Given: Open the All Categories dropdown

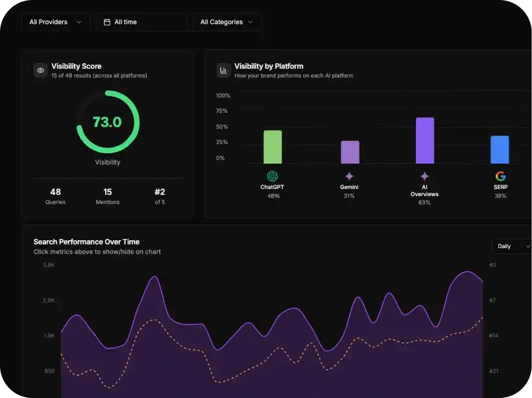Looking at the screenshot, I should click(x=226, y=22).
